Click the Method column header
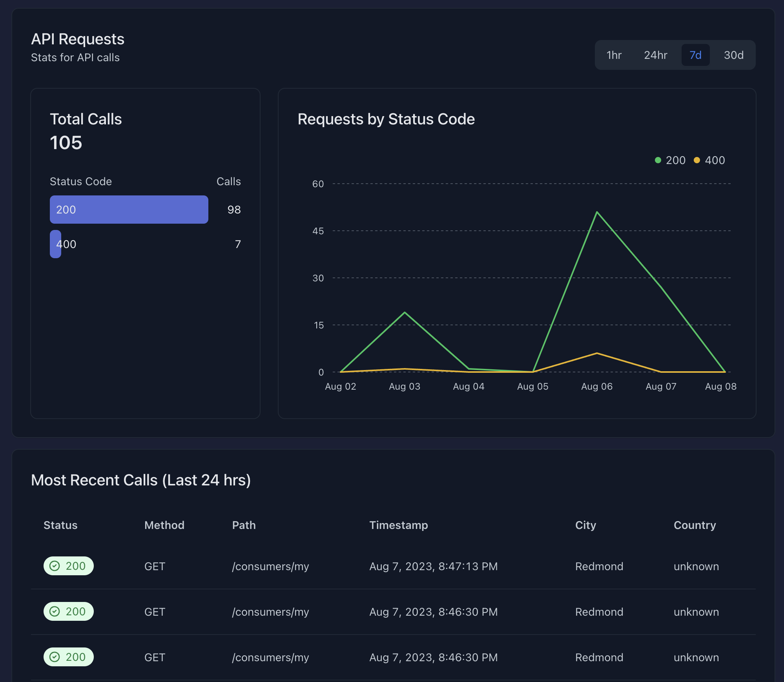Viewport: 784px width, 682px height. click(x=164, y=525)
